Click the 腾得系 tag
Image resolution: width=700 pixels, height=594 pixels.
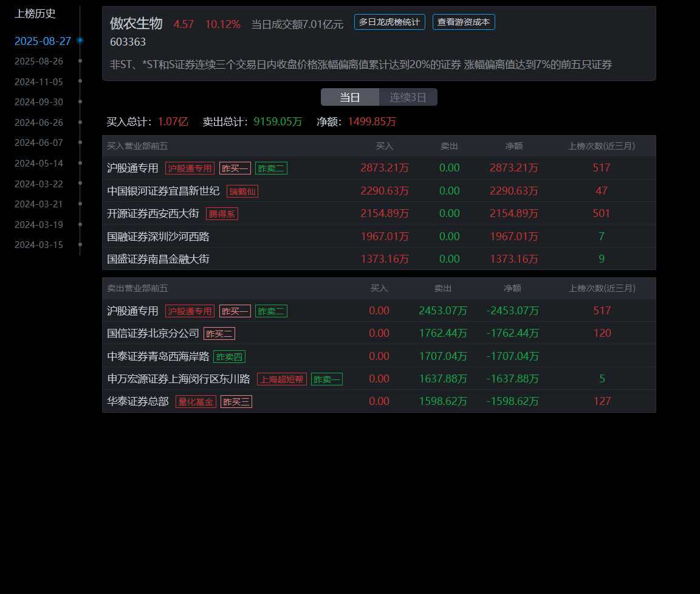(x=222, y=214)
